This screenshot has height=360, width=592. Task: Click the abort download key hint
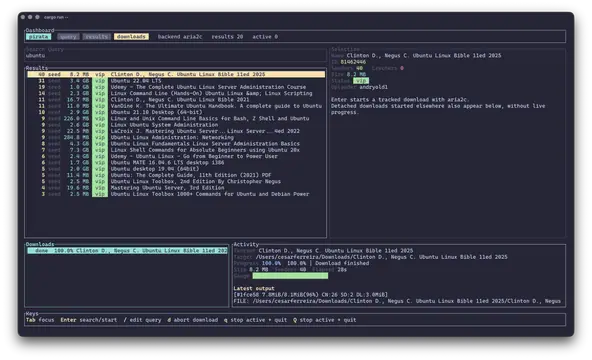point(193,320)
